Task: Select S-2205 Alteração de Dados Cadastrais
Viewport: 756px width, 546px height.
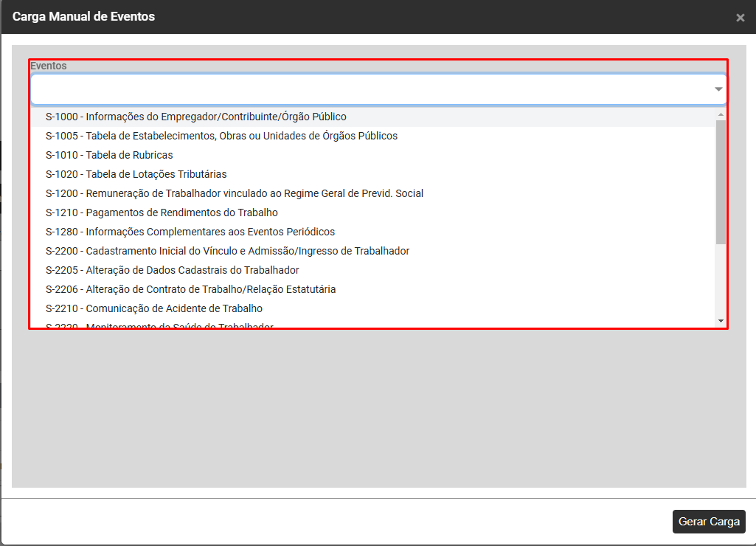Action: click(x=172, y=270)
